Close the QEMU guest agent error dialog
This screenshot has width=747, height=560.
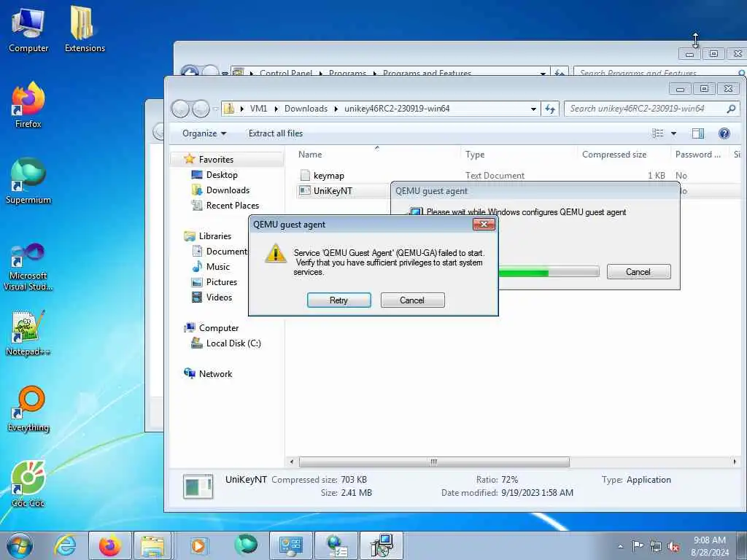point(484,224)
